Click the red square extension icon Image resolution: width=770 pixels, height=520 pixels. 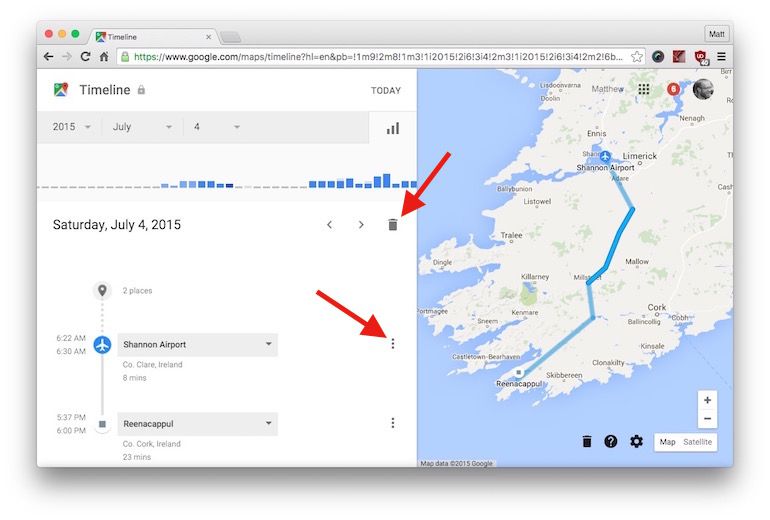click(679, 56)
